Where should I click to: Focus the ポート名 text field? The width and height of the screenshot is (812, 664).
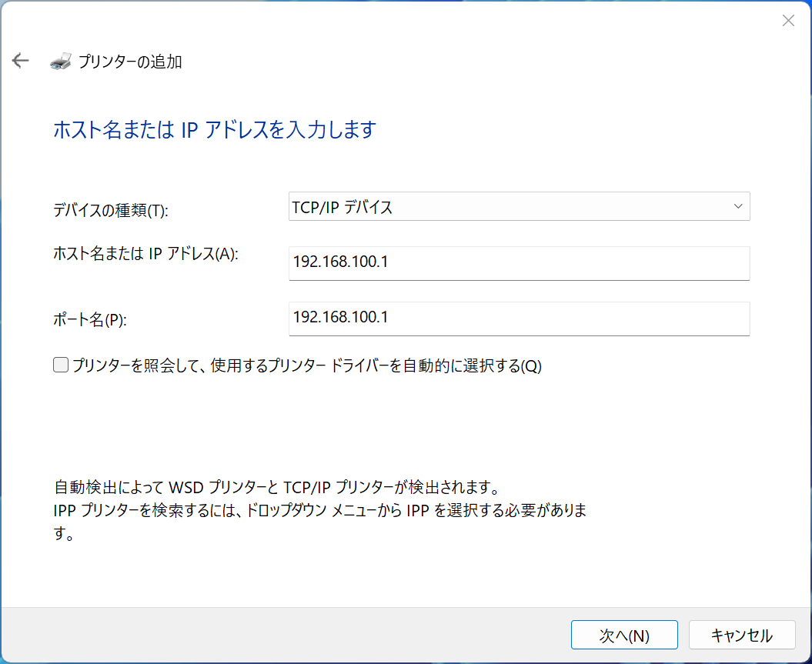519,318
